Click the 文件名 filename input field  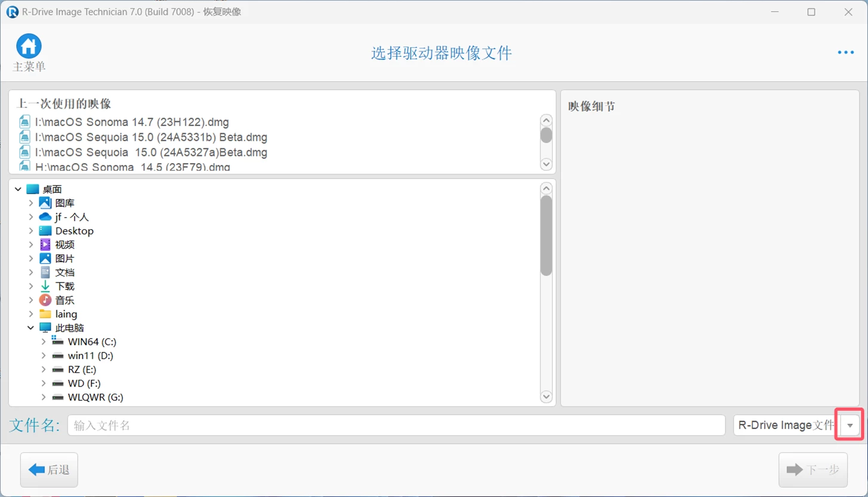click(x=396, y=425)
